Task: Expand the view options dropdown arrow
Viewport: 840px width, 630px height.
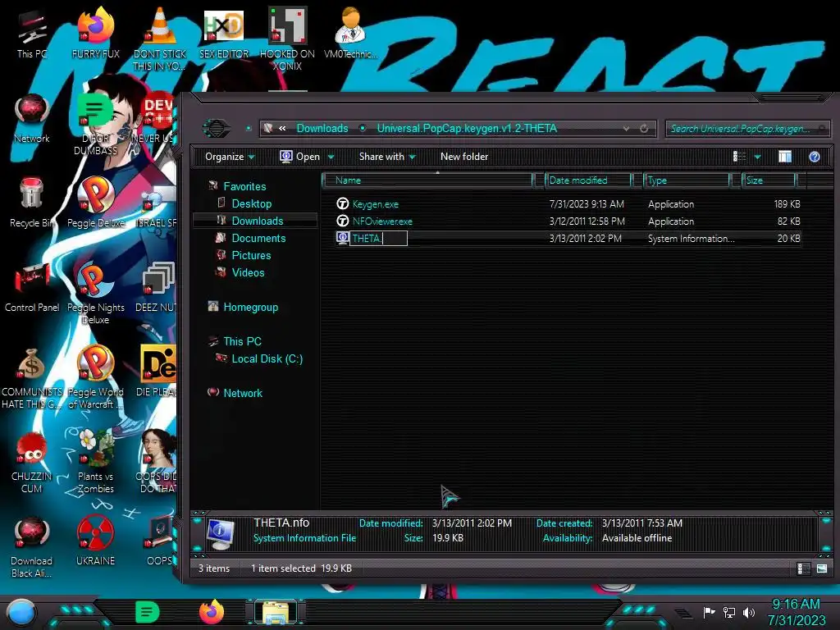Action: click(757, 157)
